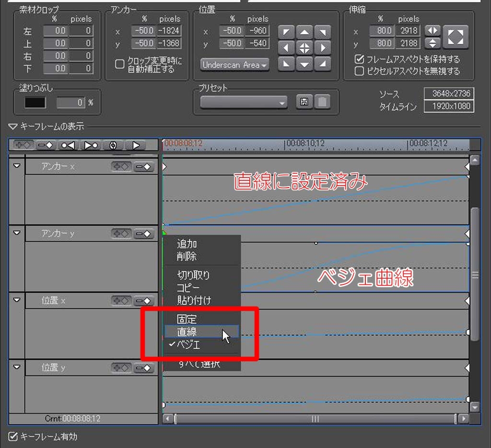The height and width of the screenshot is (448, 491).
Task: Click the アンカー x pixels field -1824
Action: (169, 31)
